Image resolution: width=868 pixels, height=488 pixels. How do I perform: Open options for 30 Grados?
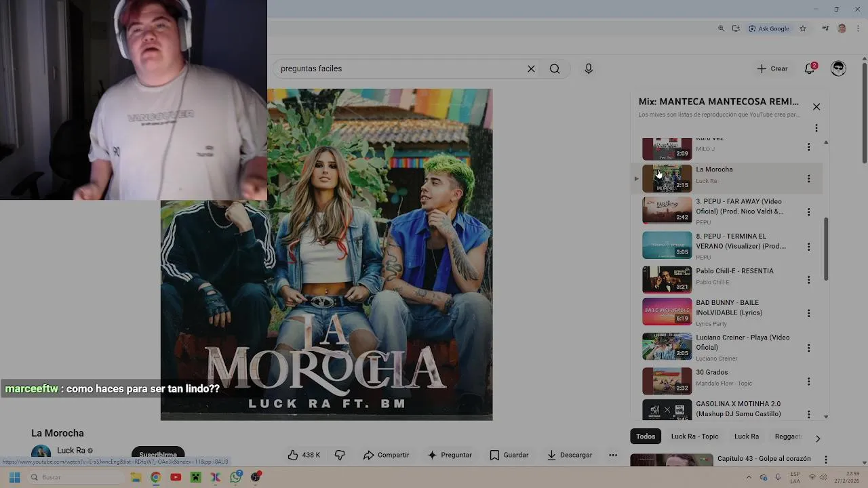tap(808, 382)
